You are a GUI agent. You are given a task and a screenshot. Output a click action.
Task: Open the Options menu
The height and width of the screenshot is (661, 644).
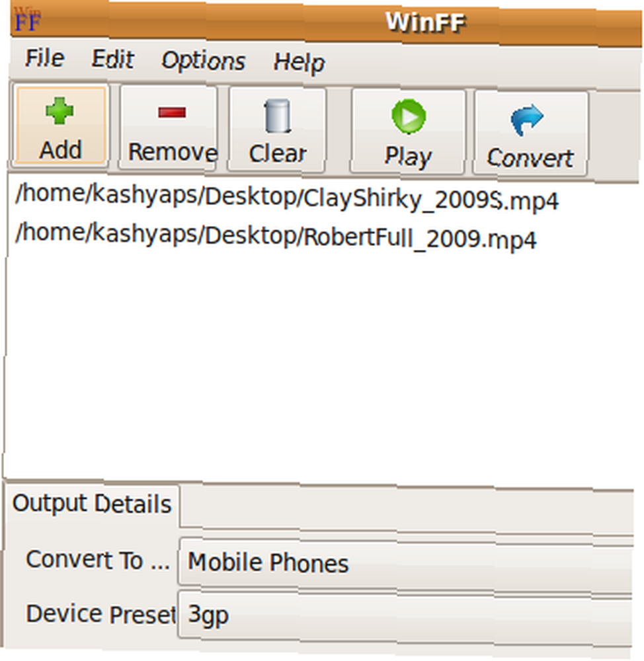(x=203, y=61)
